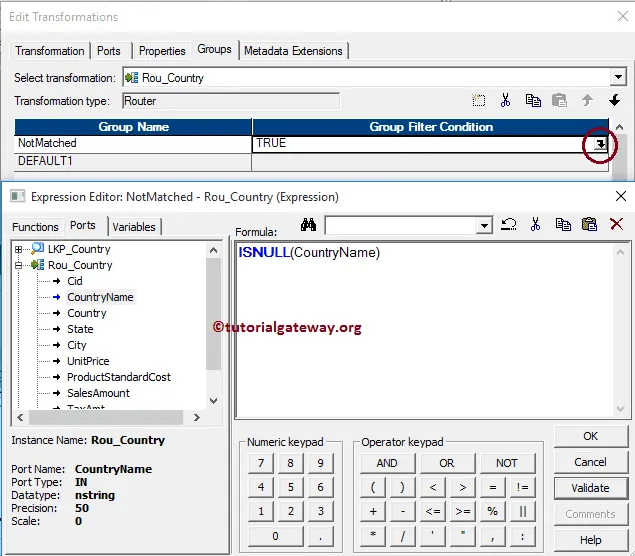Screen dimensions: 635x556
Task: Open the Group Filter Condition editor arrow
Action: coord(599,144)
